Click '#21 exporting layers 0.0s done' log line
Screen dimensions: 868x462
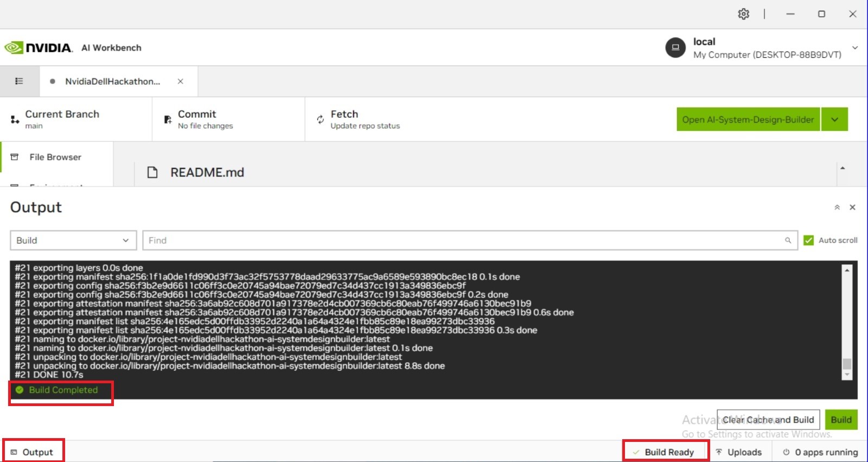coord(79,268)
